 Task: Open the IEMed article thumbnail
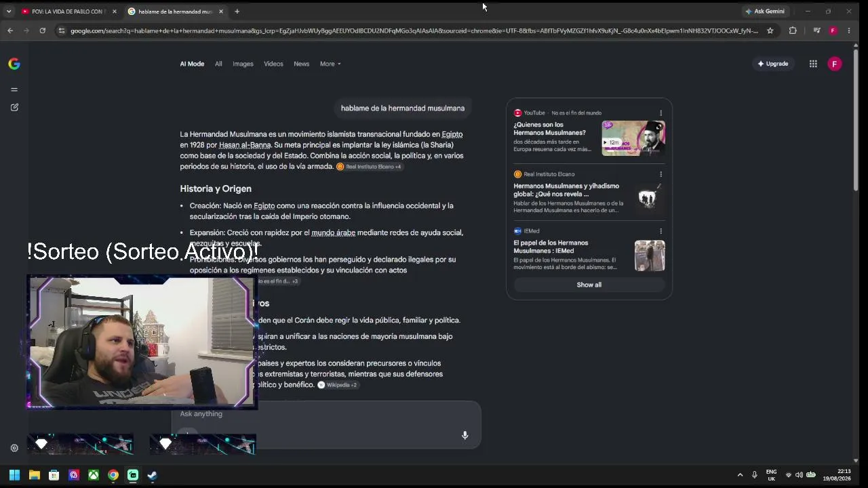click(650, 256)
